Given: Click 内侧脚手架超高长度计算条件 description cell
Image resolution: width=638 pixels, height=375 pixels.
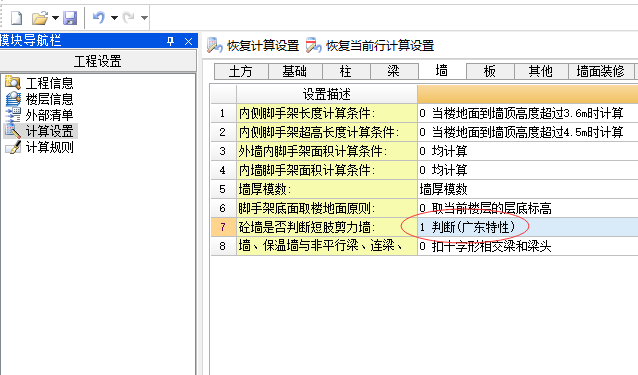Looking at the screenshot, I should [x=327, y=132].
